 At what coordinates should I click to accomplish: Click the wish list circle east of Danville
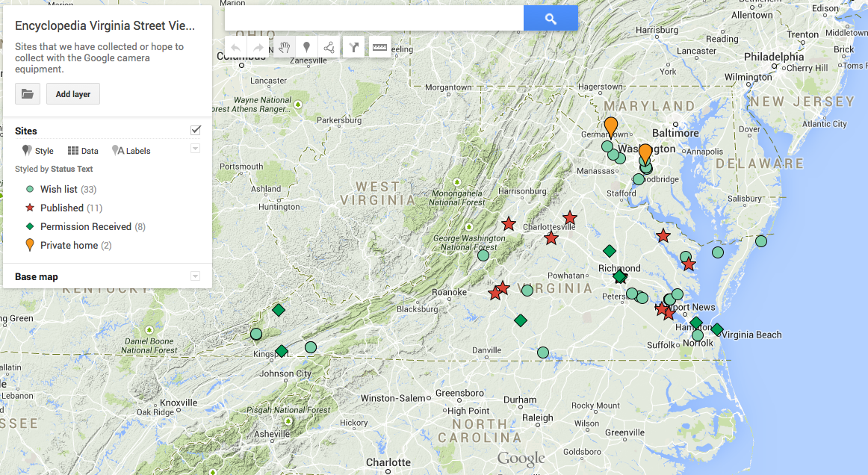coord(543,353)
